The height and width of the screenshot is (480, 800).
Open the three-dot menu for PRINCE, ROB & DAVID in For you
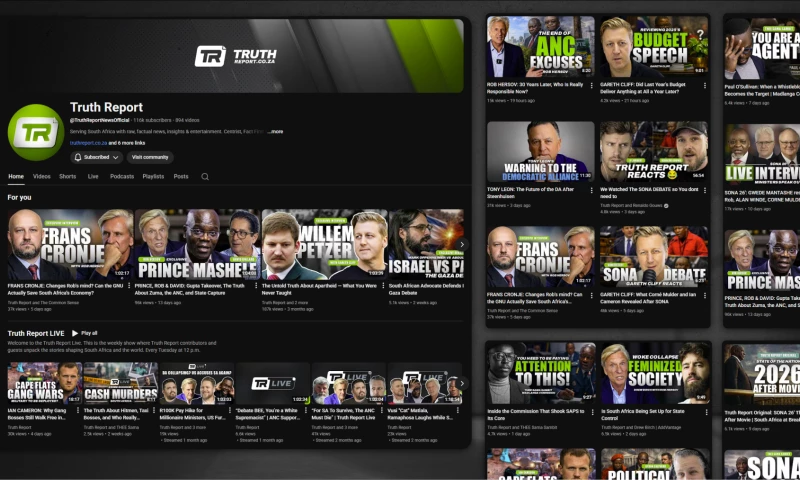click(256, 286)
